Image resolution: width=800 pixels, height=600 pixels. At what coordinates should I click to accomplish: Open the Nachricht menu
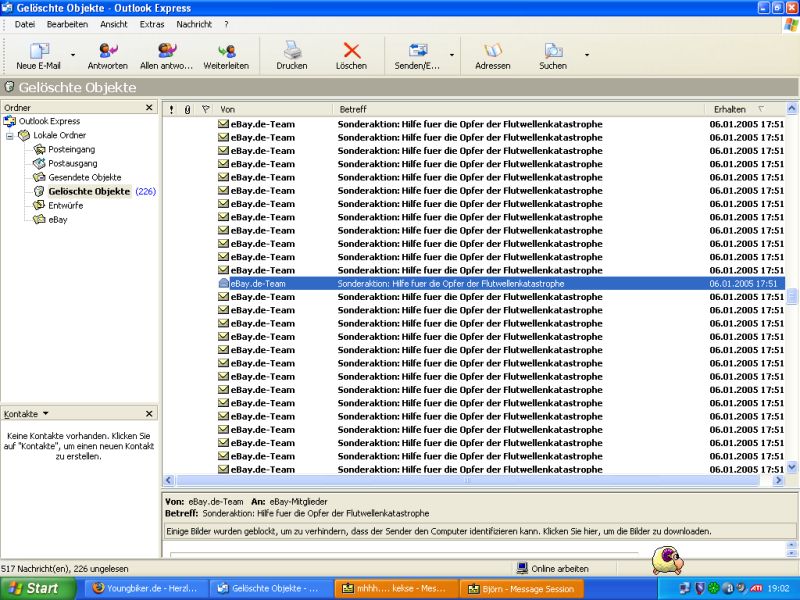pos(194,24)
